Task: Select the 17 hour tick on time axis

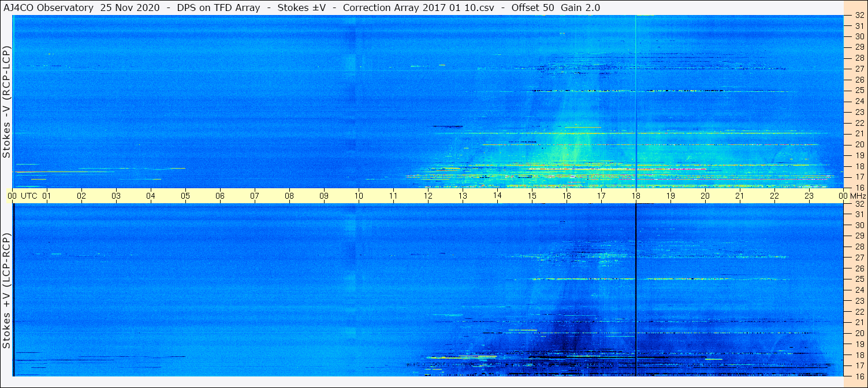Action: tap(601, 196)
